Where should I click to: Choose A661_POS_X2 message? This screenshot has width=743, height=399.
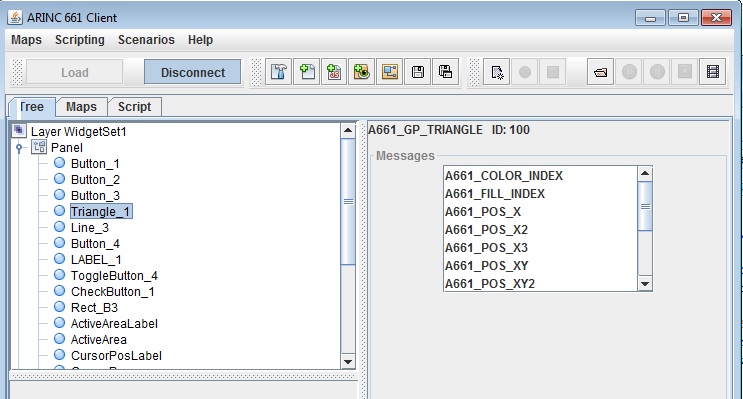[541, 230]
